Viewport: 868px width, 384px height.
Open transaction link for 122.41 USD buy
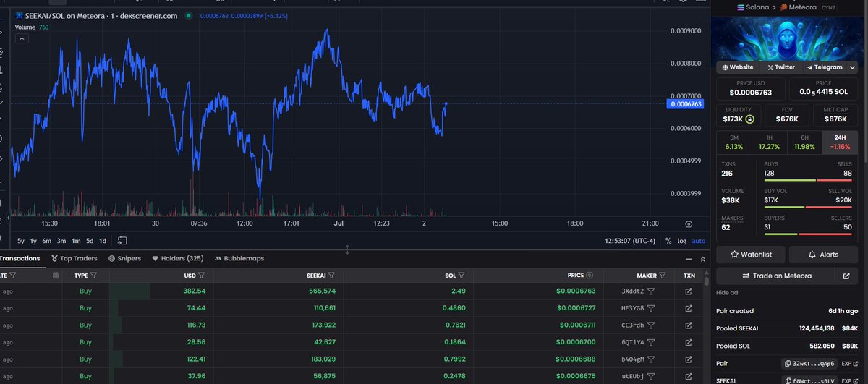(x=689, y=359)
